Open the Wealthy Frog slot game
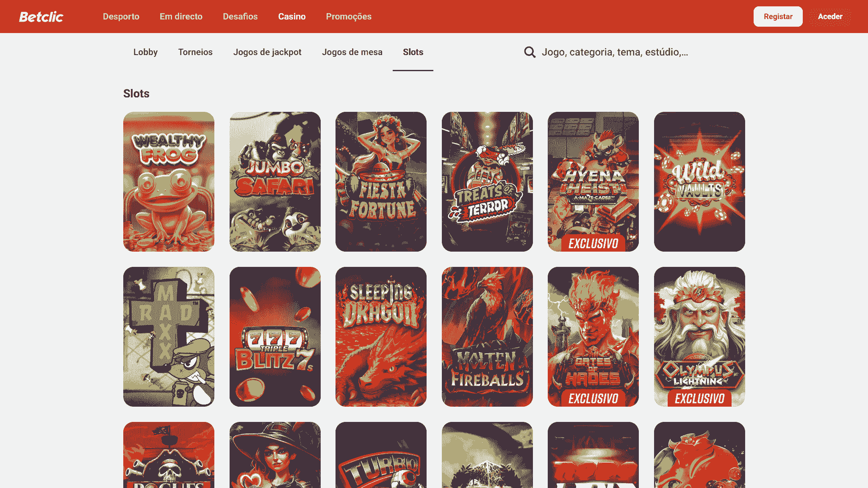 pyautogui.click(x=169, y=182)
